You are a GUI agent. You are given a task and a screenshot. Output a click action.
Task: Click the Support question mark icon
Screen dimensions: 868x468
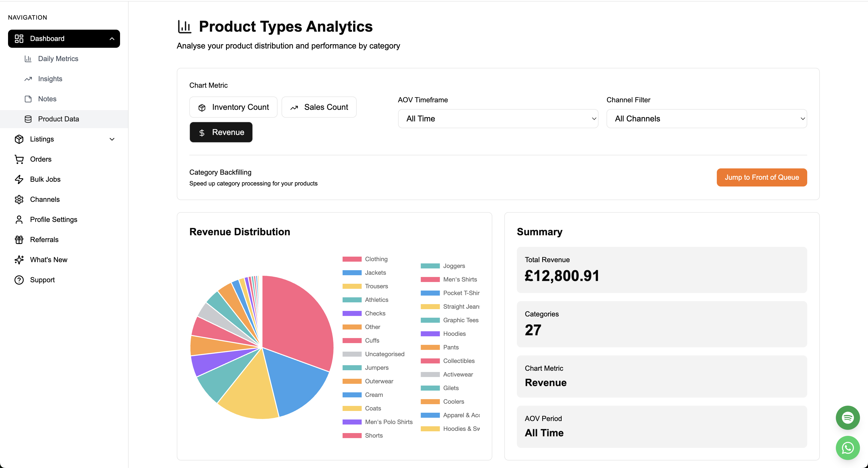pyautogui.click(x=19, y=280)
